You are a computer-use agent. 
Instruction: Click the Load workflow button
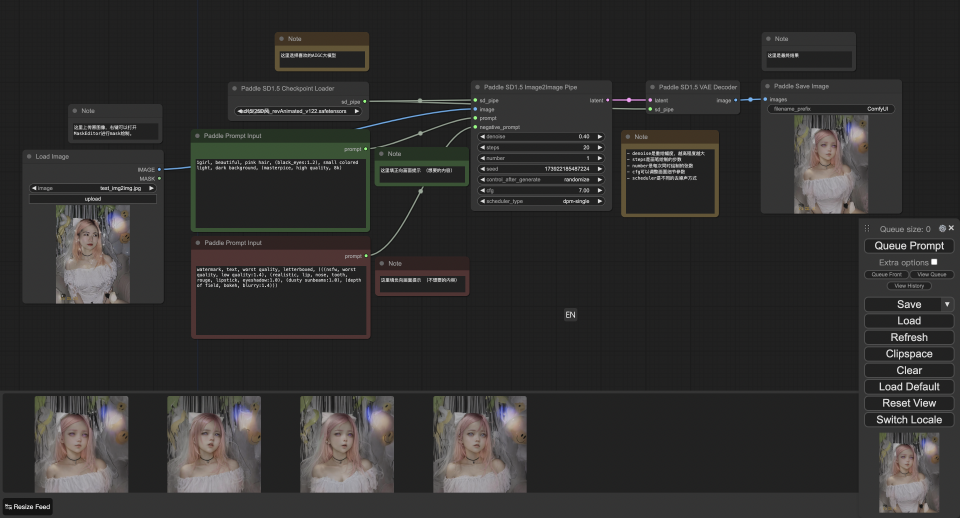(x=909, y=321)
